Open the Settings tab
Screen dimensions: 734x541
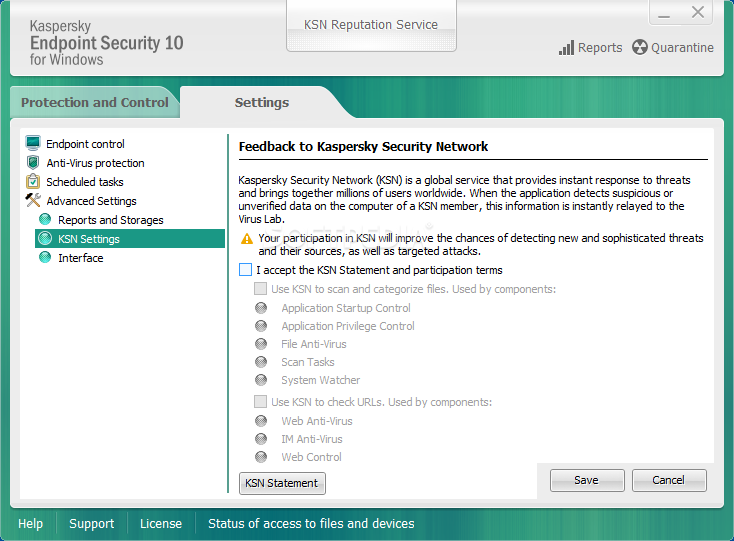pyautogui.click(x=262, y=102)
